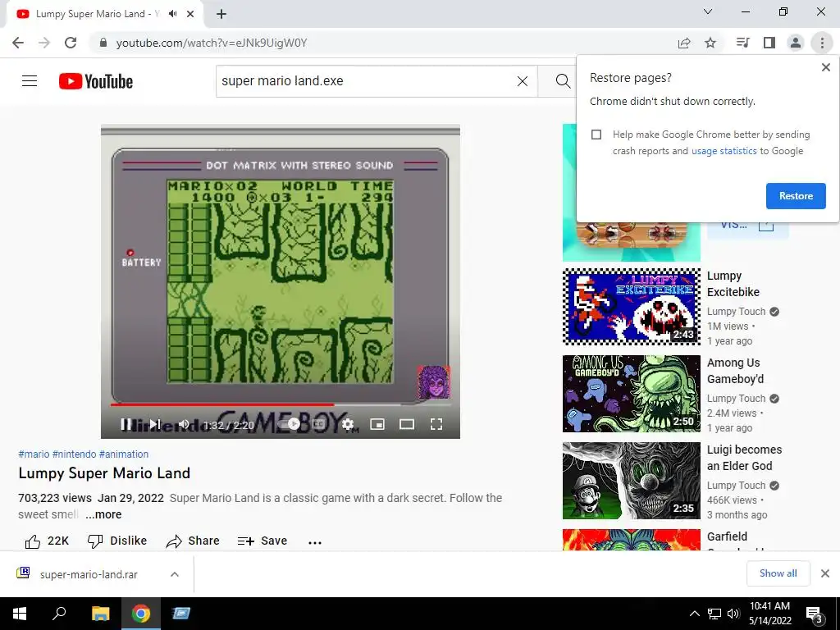Go back in browser history
The image size is (840, 630).
(18, 43)
